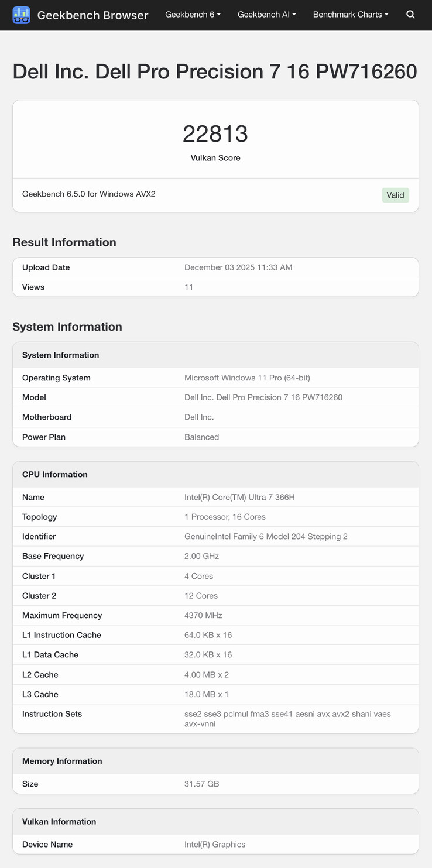
Task: Select the Vulkan Score value 22813
Action: tap(215, 133)
